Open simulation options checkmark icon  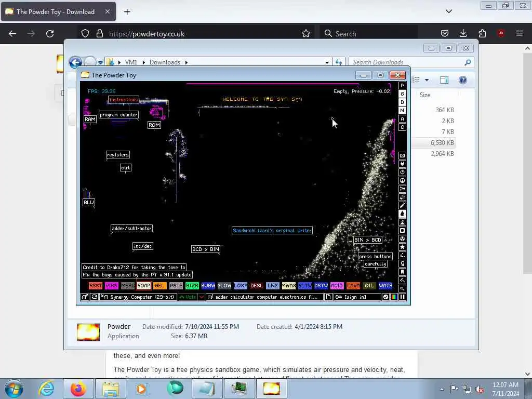(386, 297)
